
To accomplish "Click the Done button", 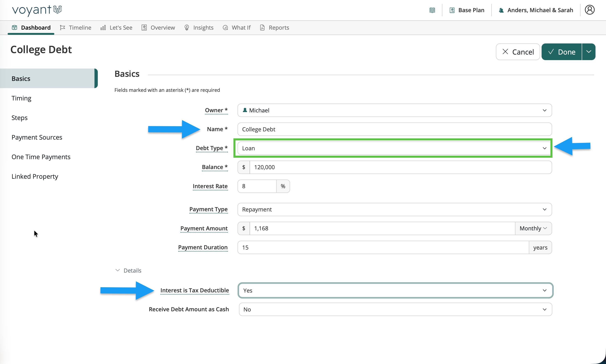I will [562, 51].
